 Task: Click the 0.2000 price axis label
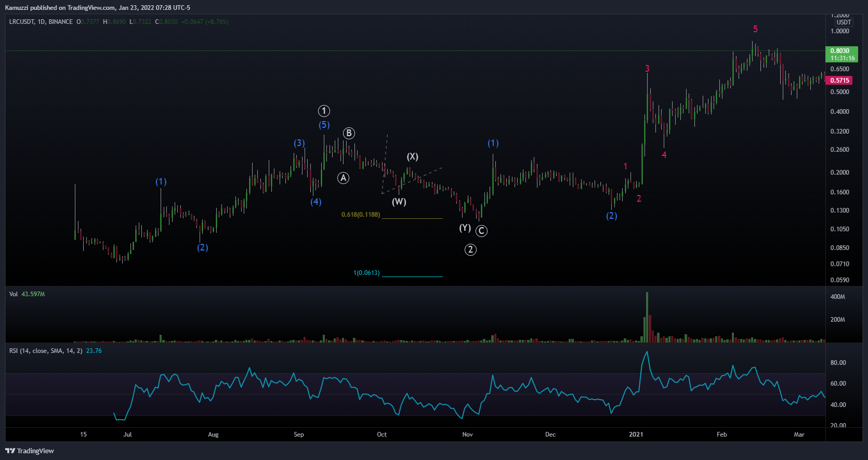pos(840,173)
